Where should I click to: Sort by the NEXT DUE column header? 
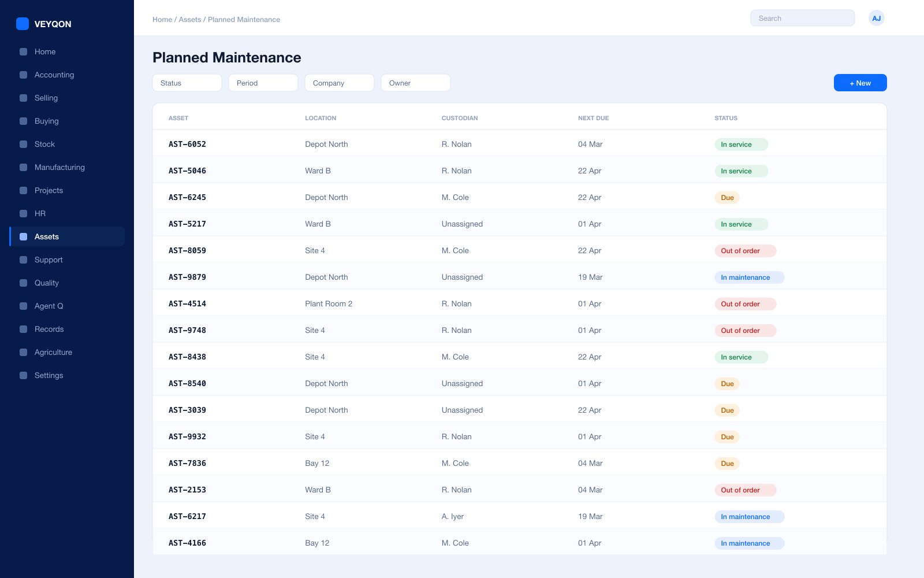click(593, 118)
